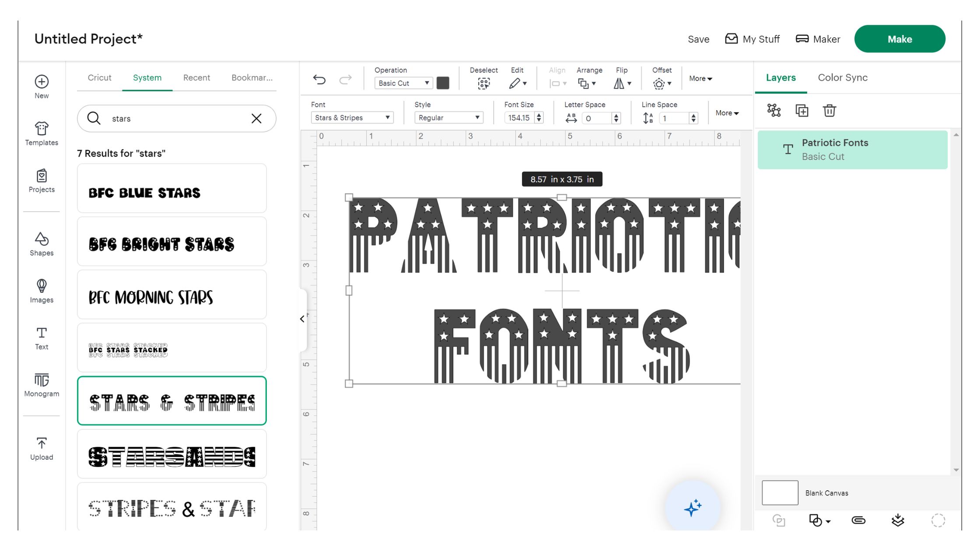Flatten layers using the Flatten icon
Viewport: 980px width, 551px height.
(898, 520)
